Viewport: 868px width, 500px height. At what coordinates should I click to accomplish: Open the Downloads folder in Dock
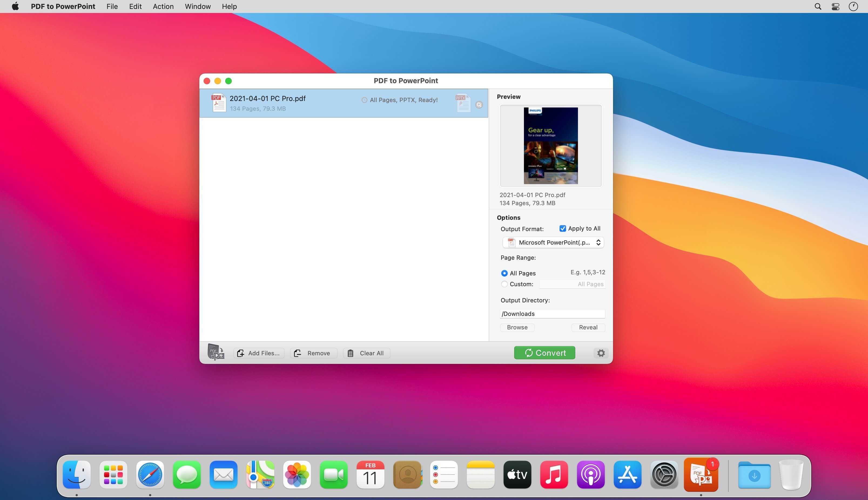(754, 475)
